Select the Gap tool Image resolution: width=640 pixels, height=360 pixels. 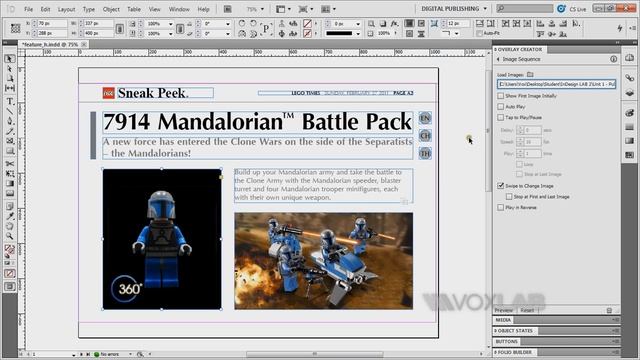(x=9, y=88)
